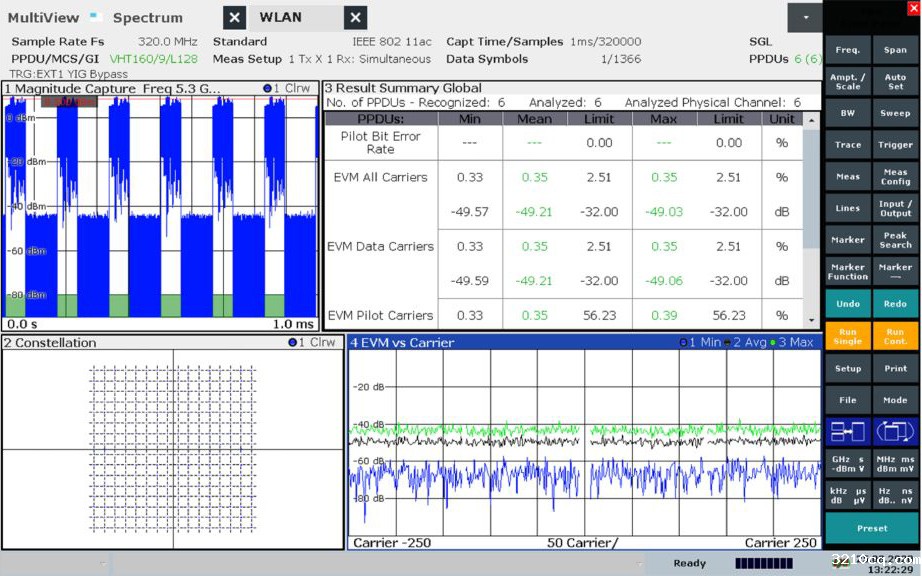Click the Auto Set softkey
The height and width of the screenshot is (576, 922).
(895, 82)
